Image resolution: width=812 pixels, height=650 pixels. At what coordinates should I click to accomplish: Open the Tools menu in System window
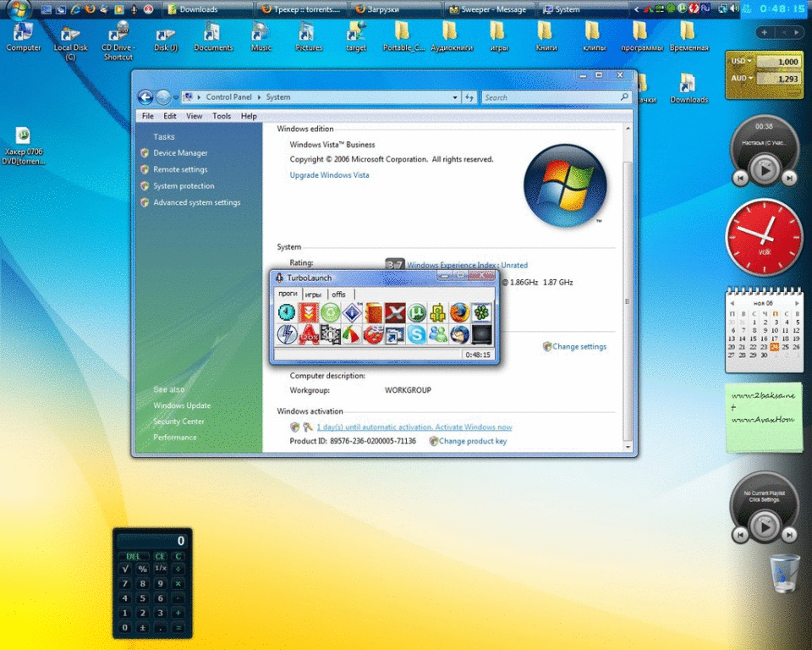coord(222,116)
